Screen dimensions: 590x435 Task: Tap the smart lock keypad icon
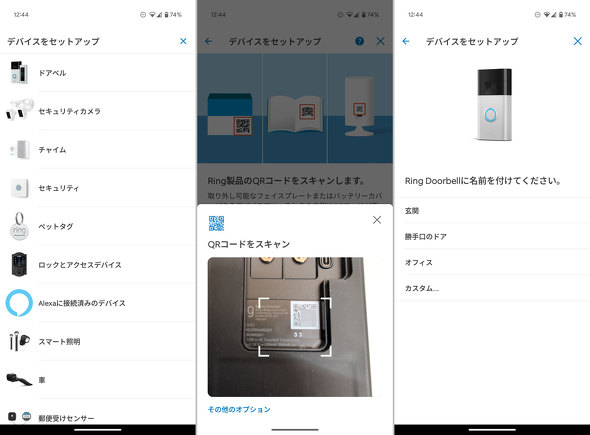[x=19, y=264]
